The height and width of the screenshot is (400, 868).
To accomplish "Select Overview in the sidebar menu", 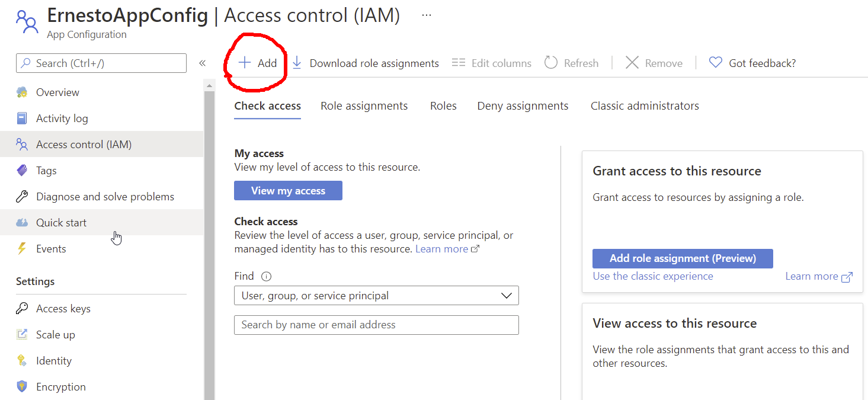I will pyautogui.click(x=102, y=92).
